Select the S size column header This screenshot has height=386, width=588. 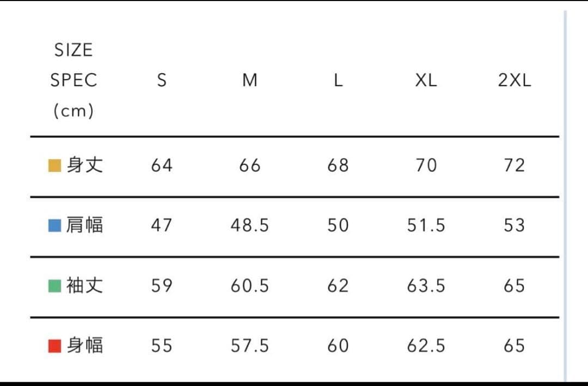click(162, 81)
